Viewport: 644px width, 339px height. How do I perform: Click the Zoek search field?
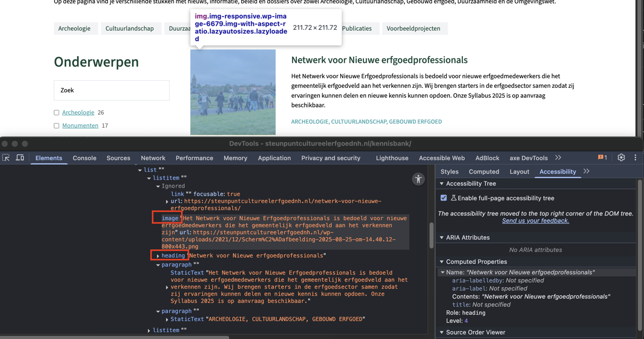pyautogui.click(x=112, y=90)
